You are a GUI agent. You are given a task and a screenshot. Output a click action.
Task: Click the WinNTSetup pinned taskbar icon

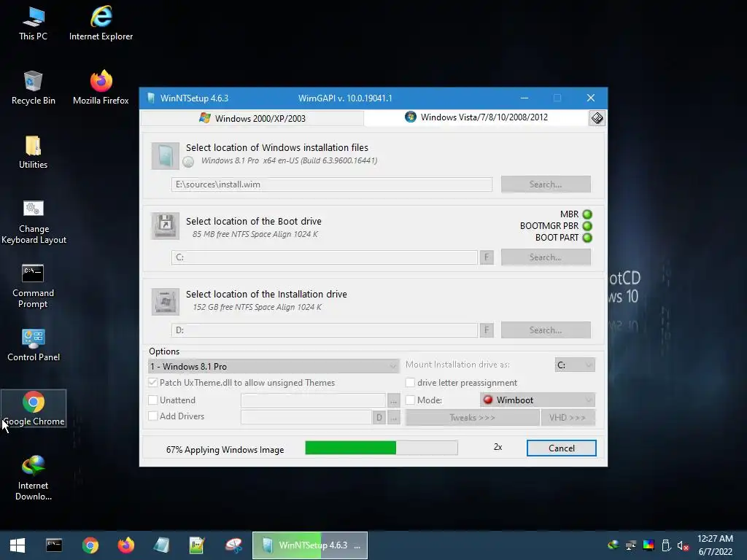[x=161, y=545]
